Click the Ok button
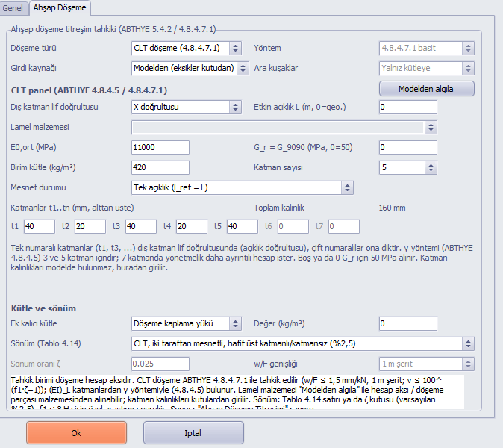Image resolution: width=503 pixels, height=448 pixels. pos(76,433)
